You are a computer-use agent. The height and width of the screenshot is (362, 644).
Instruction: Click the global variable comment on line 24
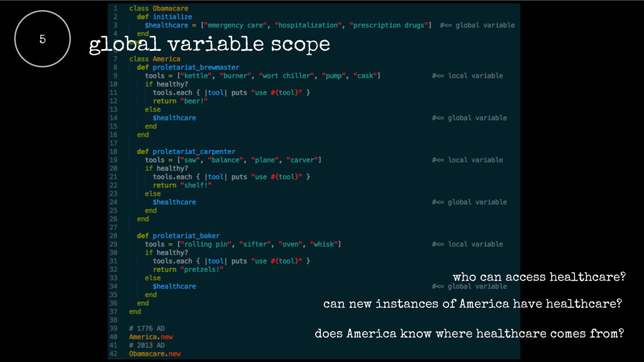click(x=469, y=202)
